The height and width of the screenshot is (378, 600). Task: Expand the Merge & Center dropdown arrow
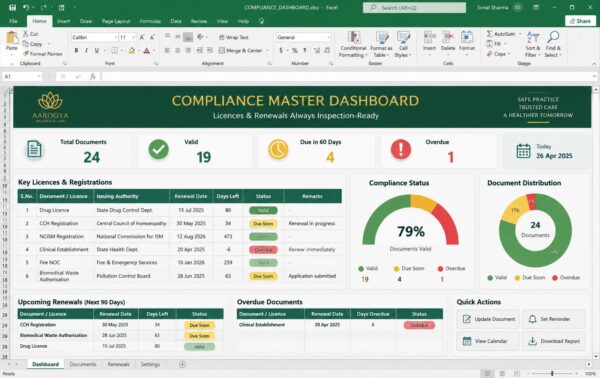(x=267, y=51)
